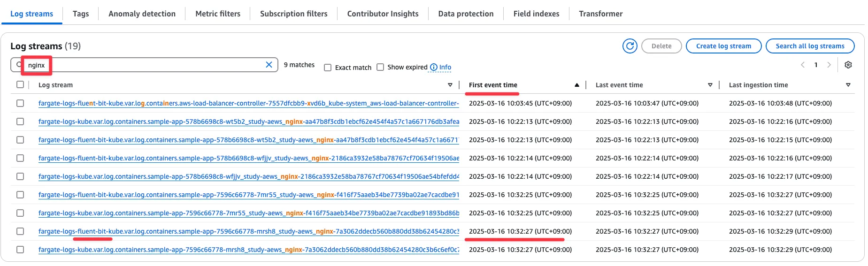Sort by Last ingestion time arrow
868x266 pixels.
848,85
